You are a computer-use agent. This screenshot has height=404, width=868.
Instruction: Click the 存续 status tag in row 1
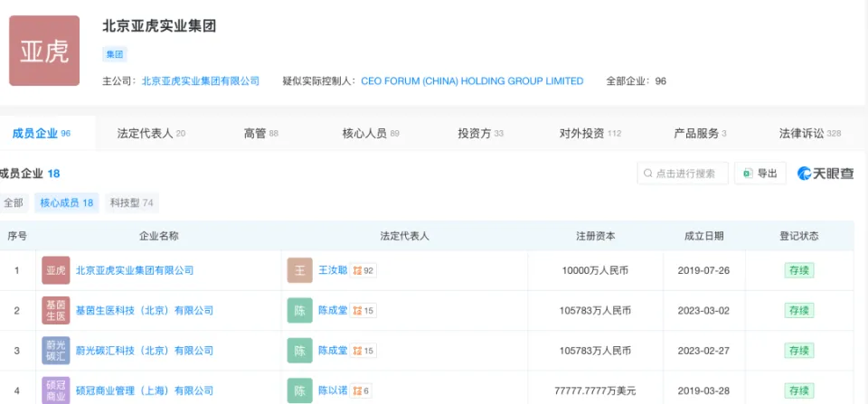click(798, 270)
